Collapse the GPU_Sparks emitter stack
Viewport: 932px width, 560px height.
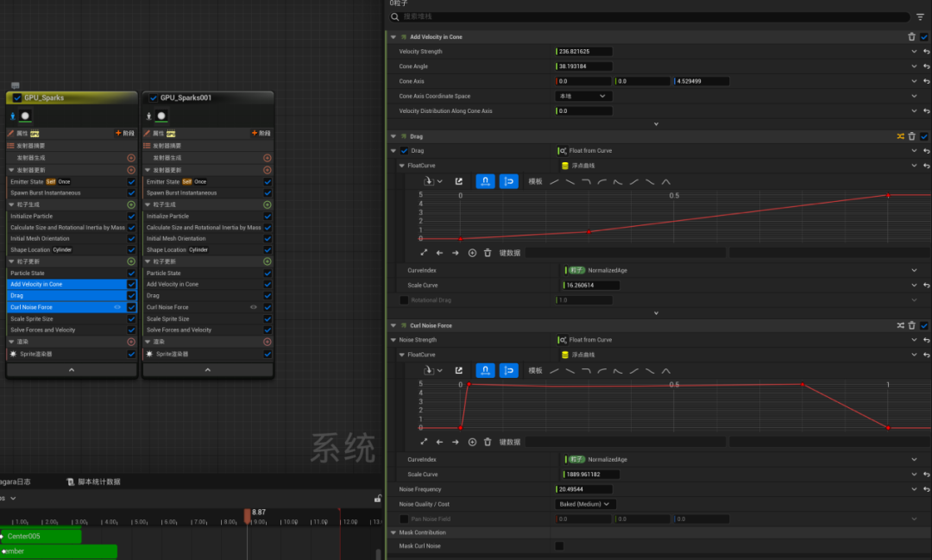(x=72, y=370)
